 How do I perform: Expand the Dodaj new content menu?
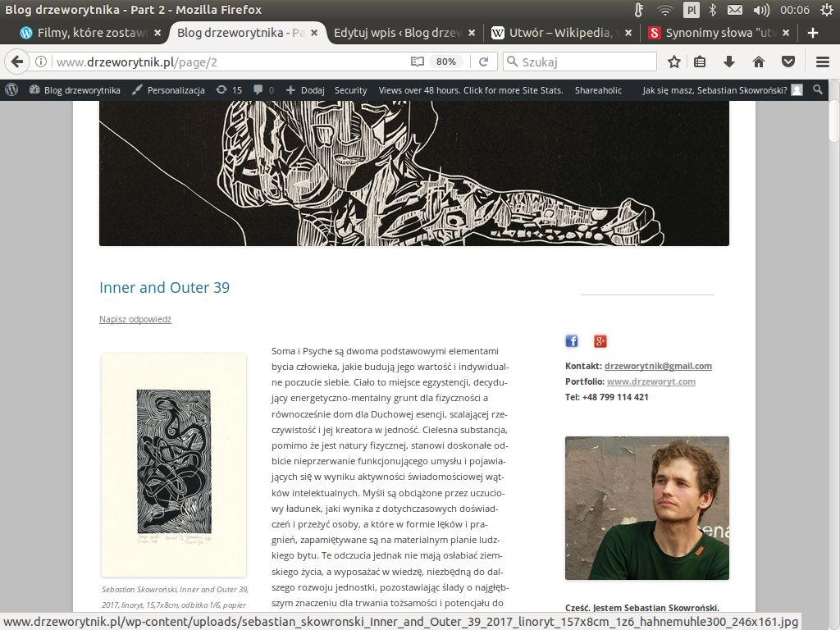click(305, 90)
